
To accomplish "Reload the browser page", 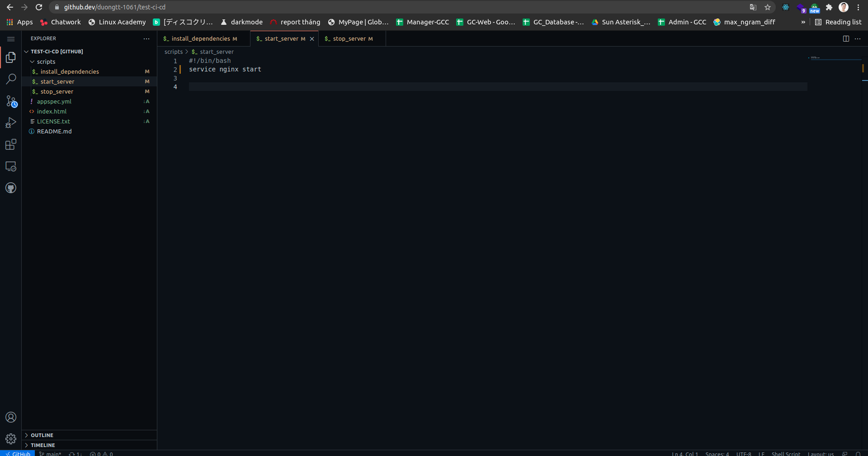I will click(39, 7).
